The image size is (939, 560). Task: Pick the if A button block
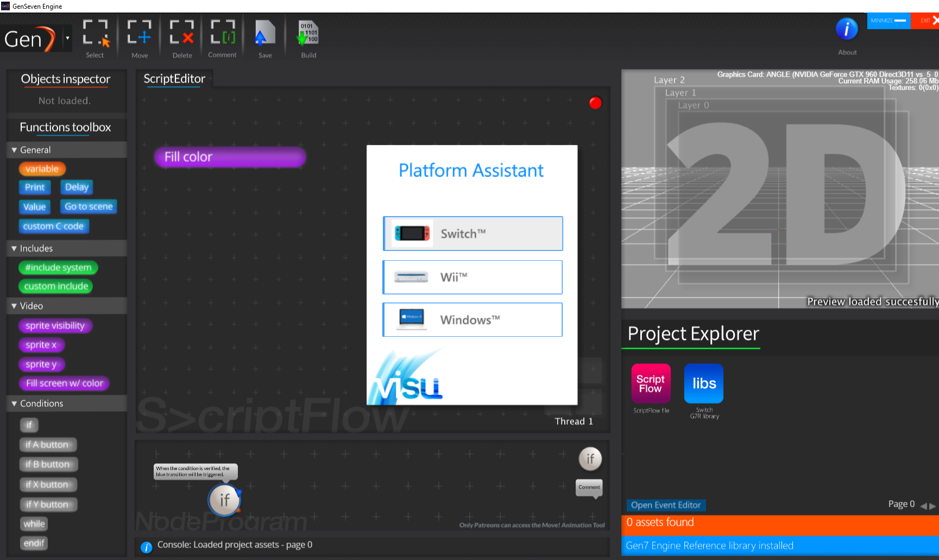click(x=48, y=445)
